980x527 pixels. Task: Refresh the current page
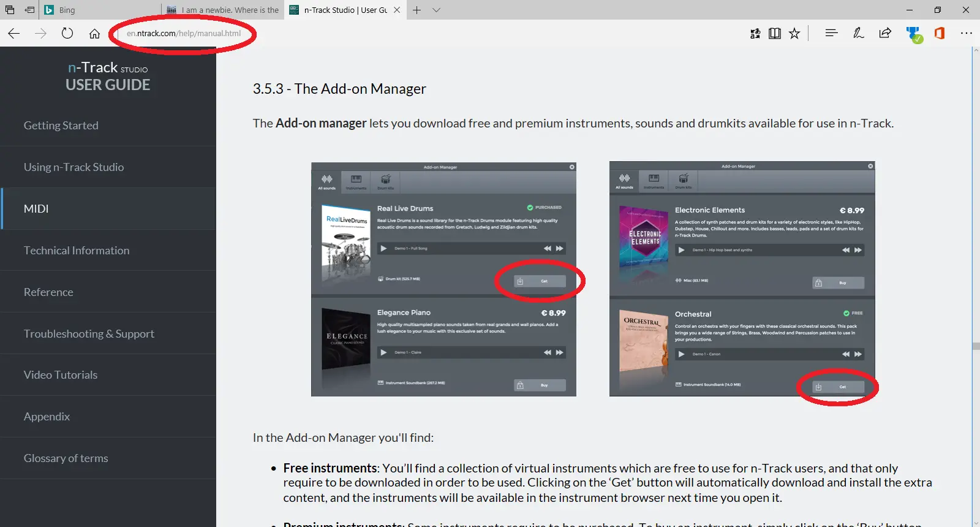click(x=67, y=34)
